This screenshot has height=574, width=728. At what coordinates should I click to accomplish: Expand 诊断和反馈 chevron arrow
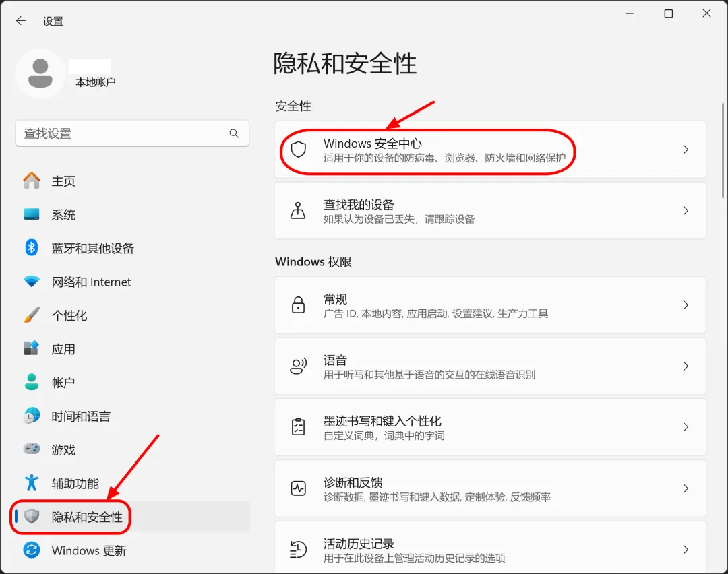pyautogui.click(x=686, y=488)
